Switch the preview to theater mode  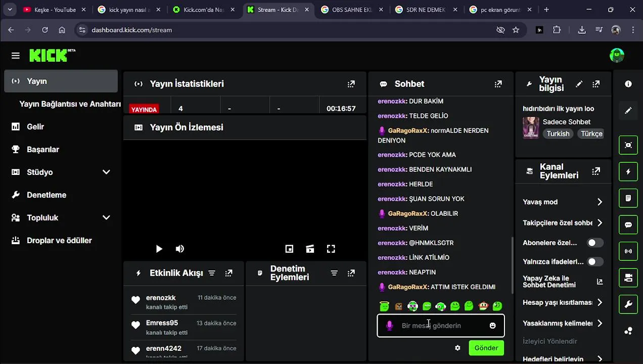pos(310,249)
